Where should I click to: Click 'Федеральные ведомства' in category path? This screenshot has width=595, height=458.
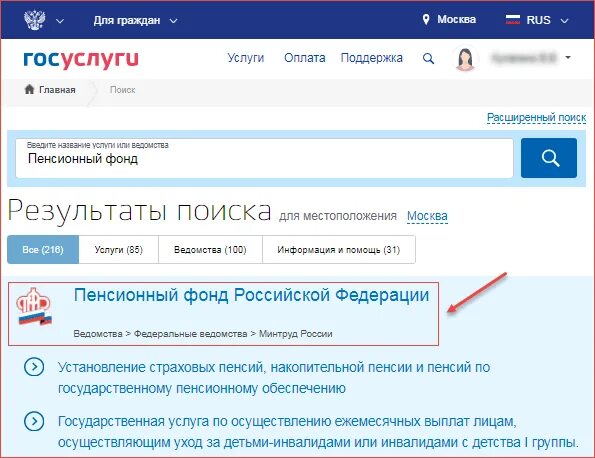click(x=190, y=334)
